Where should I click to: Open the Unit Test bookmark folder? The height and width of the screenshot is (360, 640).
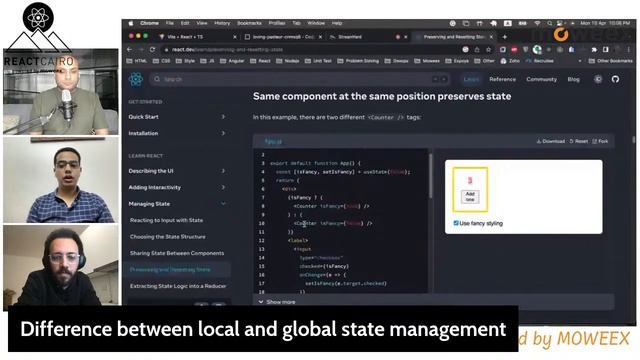(x=318, y=61)
